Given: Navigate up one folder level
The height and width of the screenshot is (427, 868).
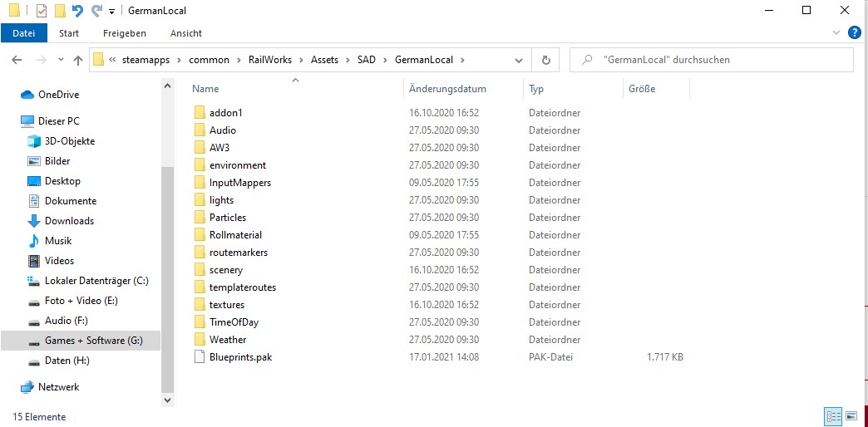Looking at the screenshot, I should point(78,60).
